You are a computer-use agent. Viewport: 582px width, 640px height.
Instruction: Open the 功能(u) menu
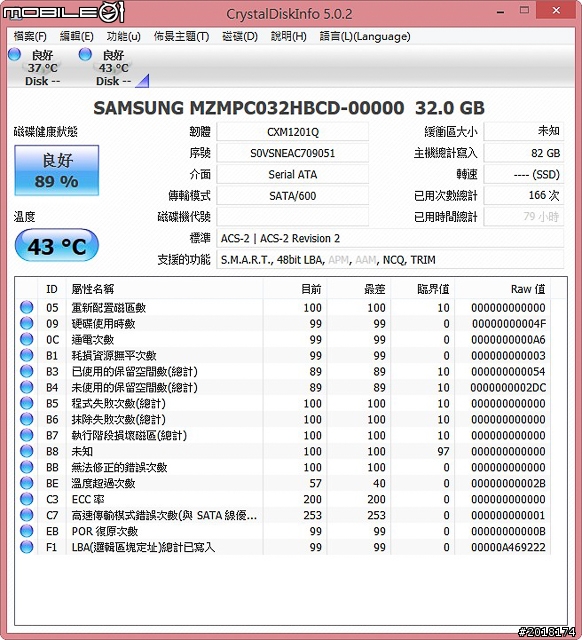(123, 36)
